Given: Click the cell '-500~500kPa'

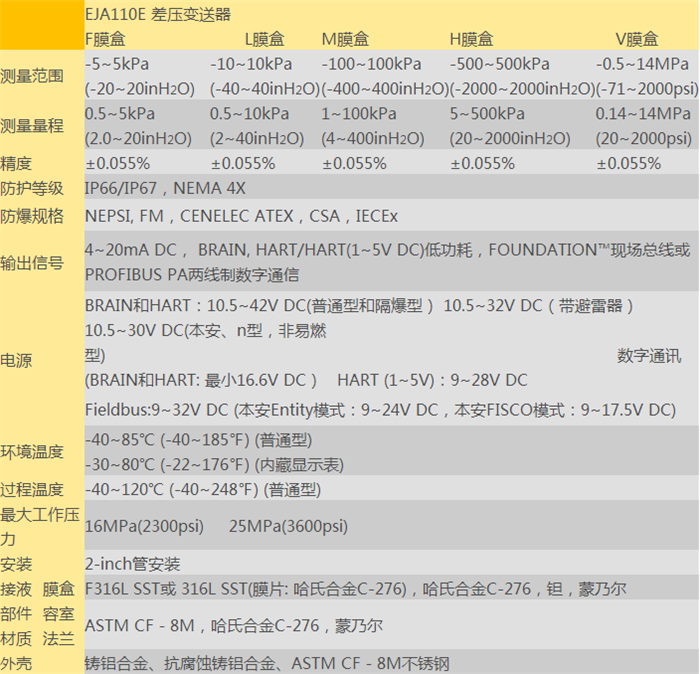Looking at the screenshot, I should (x=500, y=64).
